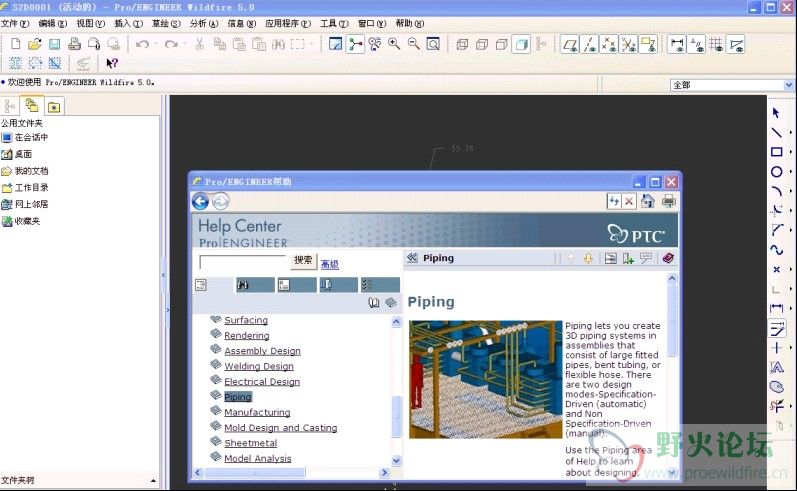Toggle the shading display mode icon
The height and width of the screenshot is (491, 797).
521,45
